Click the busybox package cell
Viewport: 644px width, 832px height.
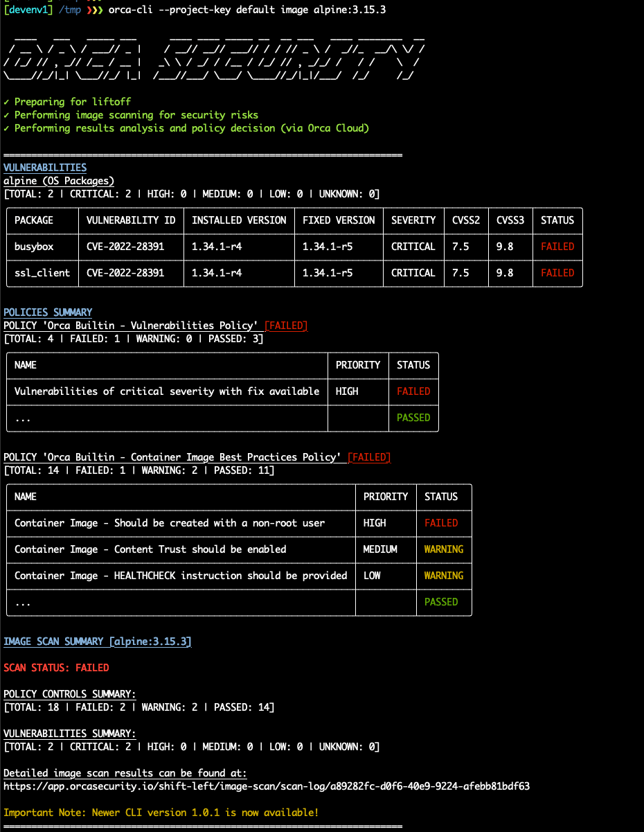34,247
